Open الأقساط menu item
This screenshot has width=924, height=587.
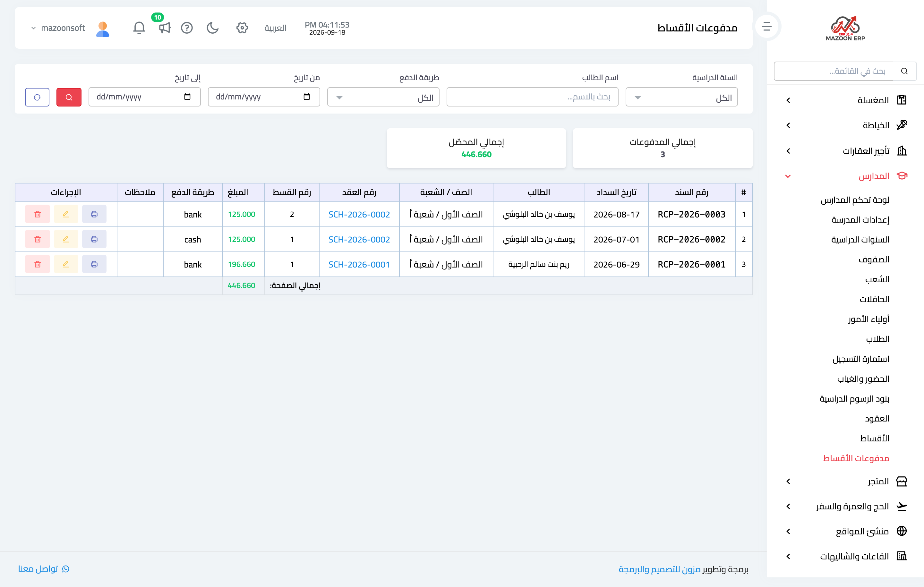click(875, 438)
